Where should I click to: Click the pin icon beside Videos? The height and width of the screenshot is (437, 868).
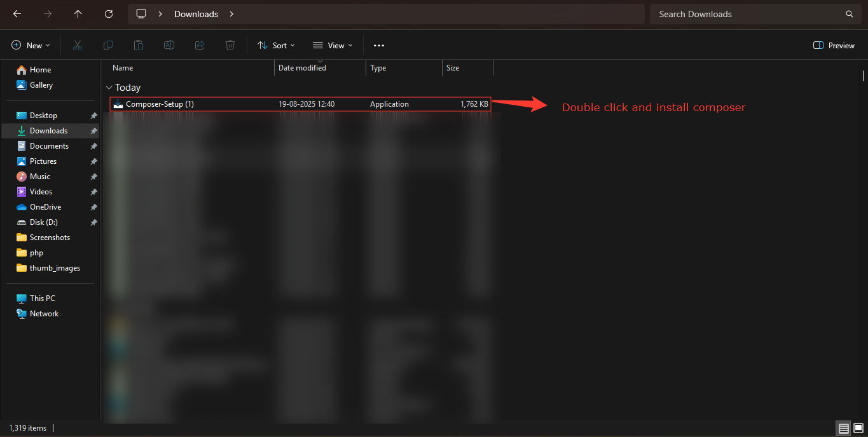click(93, 192)
